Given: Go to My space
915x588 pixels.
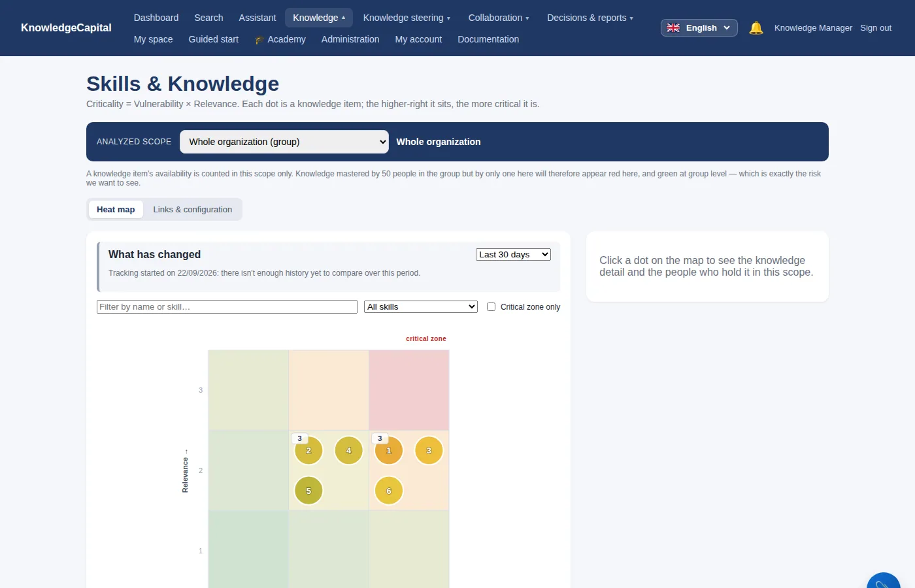Looking at the screenshot, I should 154,39.
